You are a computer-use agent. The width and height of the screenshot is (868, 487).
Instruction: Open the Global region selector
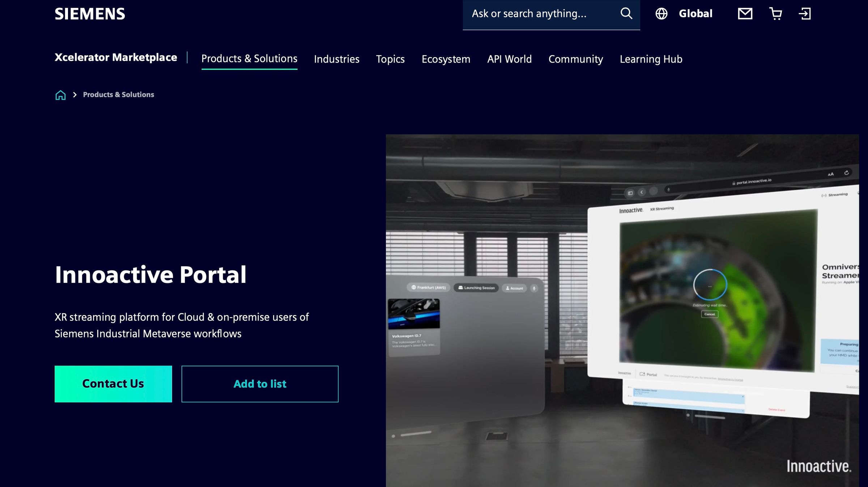pyautogui.click(x=695, y=14)
